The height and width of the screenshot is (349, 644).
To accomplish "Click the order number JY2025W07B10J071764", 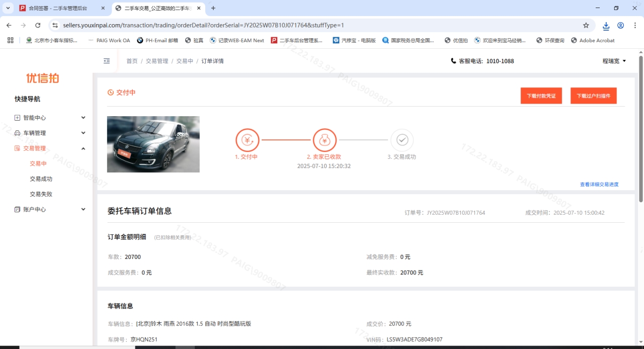I will [x=456, y=213].
